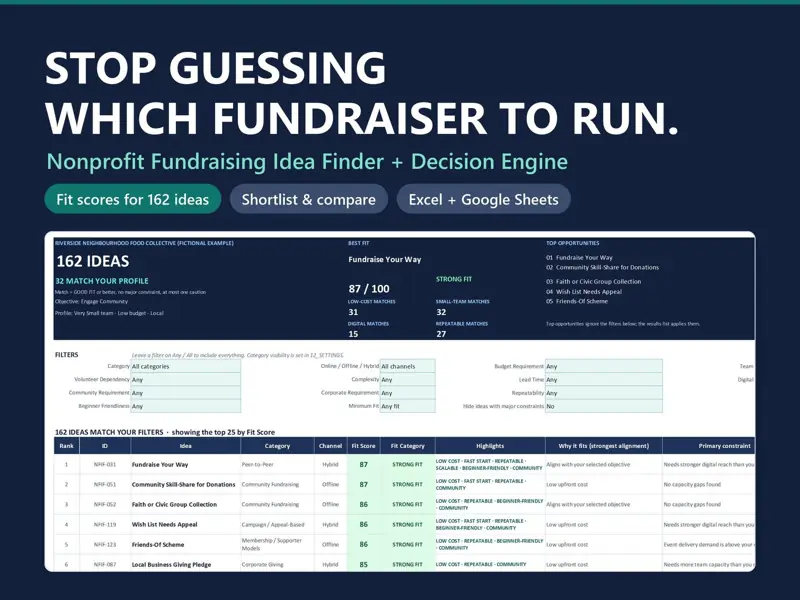
Task: Open the Community Requirement filter cell
Action: coord(186,393)
